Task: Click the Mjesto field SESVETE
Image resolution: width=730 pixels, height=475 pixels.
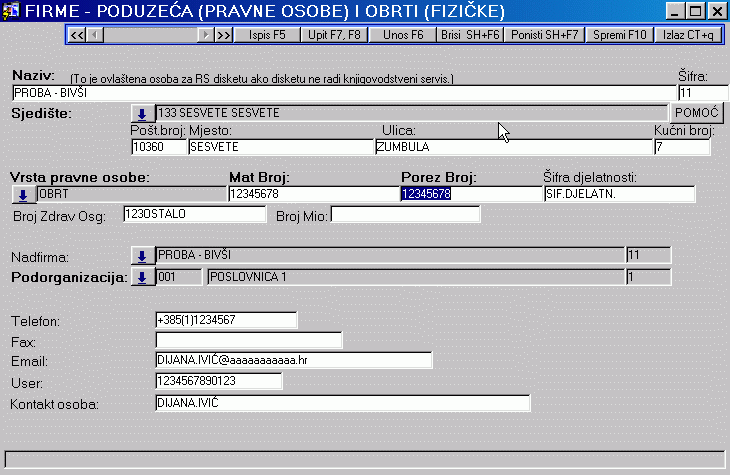Action: click(x=281, y=147)
